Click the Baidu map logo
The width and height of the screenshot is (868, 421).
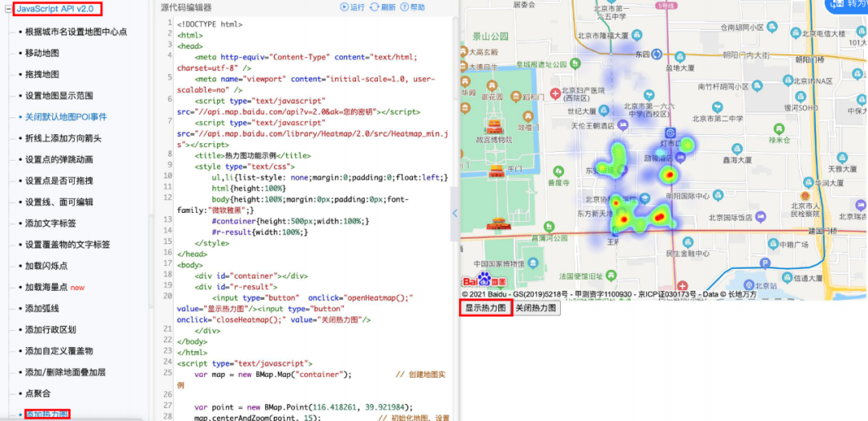tap(485, 280)
